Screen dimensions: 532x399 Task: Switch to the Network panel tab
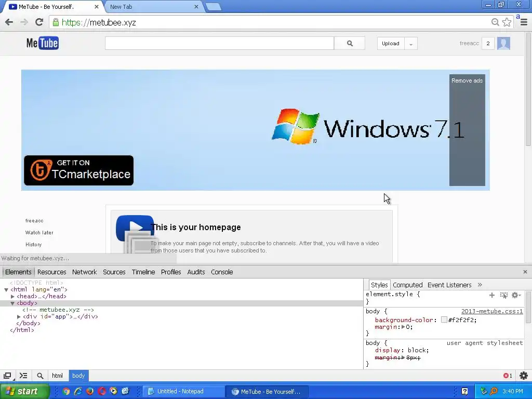[x=85, y=272]
